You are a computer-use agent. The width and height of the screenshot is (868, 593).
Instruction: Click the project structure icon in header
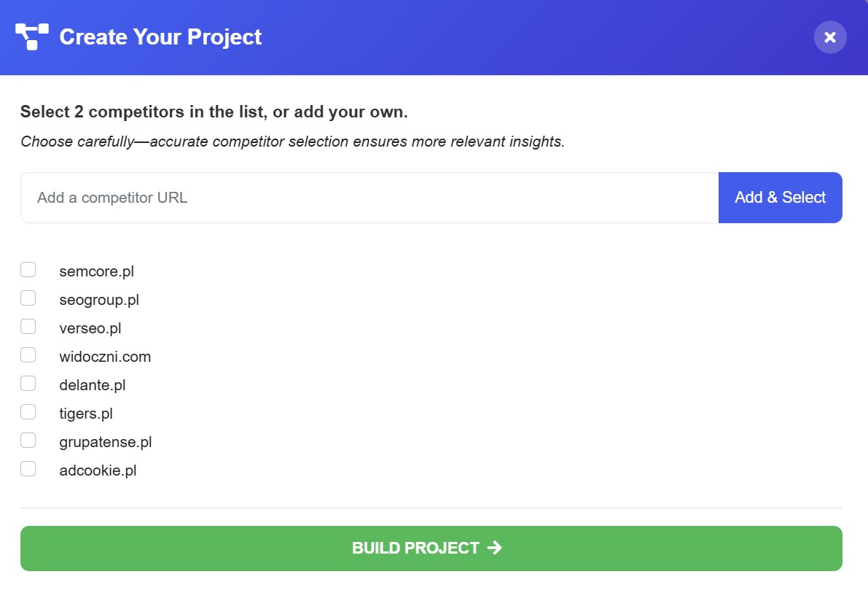pos(32,37)
